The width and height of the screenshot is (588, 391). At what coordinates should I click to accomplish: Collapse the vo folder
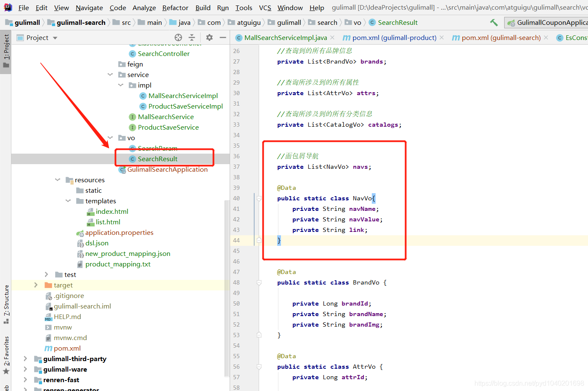(x=110, y=138)
